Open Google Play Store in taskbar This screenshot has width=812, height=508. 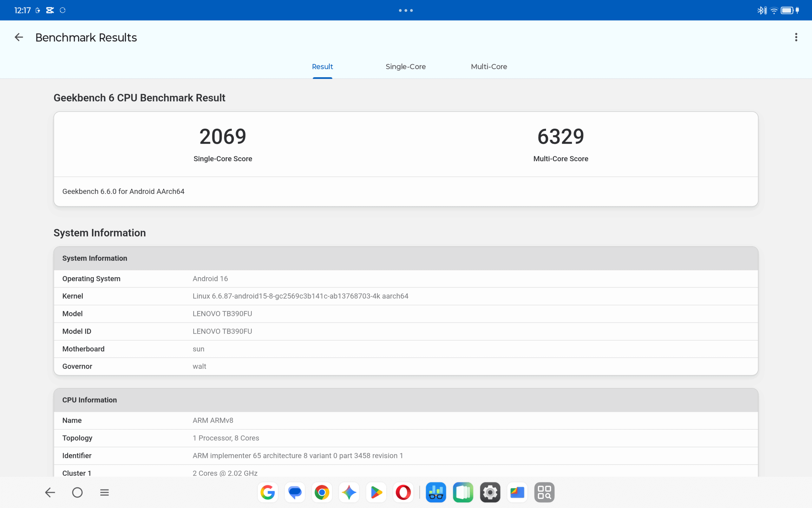click(x=376, y=492)
